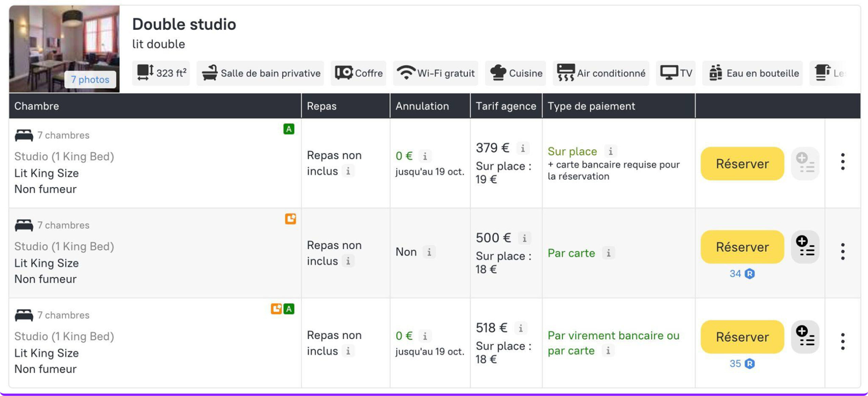Open the 7 photos link

tap(90, 80)
